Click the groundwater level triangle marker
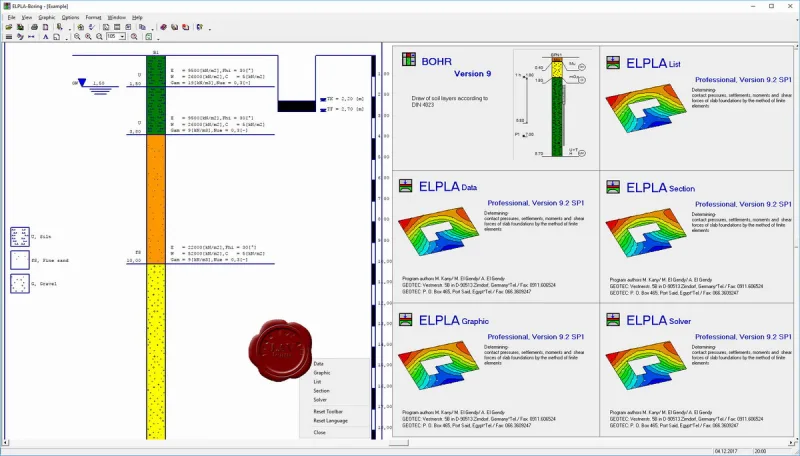 click(82, 83)
